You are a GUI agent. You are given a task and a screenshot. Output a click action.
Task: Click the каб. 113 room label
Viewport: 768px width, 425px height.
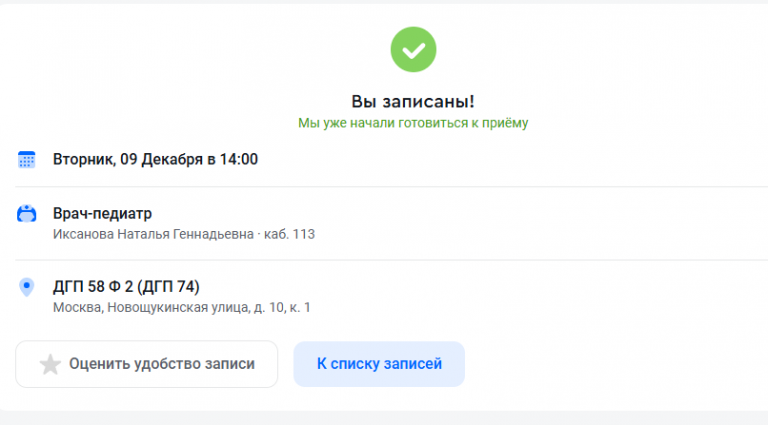click(x=289, y=234)
